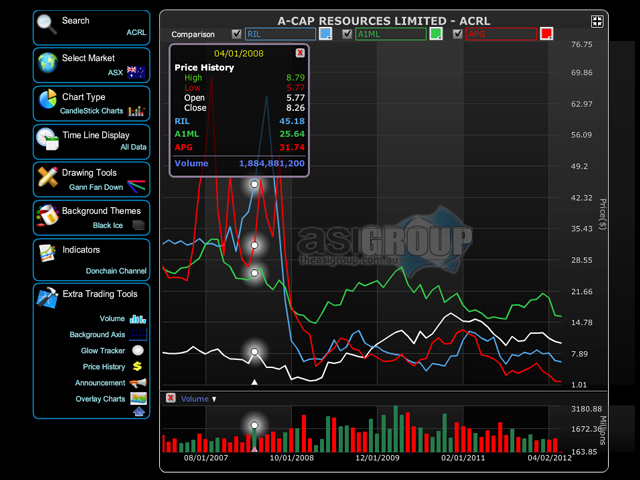Click the white triangle date marker on chart
Screen dimensions: 640x480
[254, 382]
